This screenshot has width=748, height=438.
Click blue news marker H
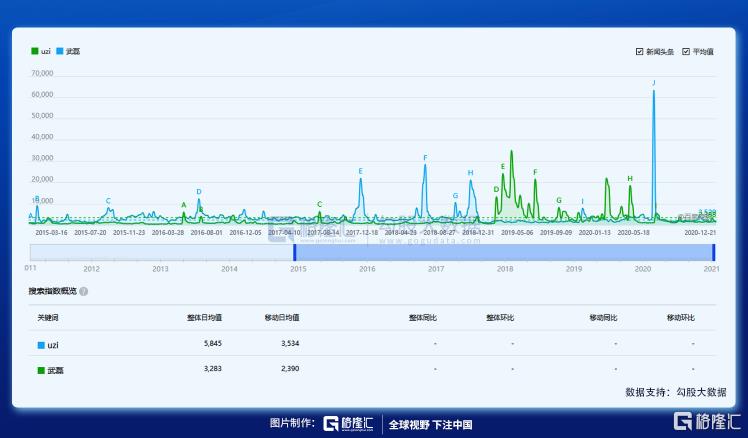click(x=470, y=173)
